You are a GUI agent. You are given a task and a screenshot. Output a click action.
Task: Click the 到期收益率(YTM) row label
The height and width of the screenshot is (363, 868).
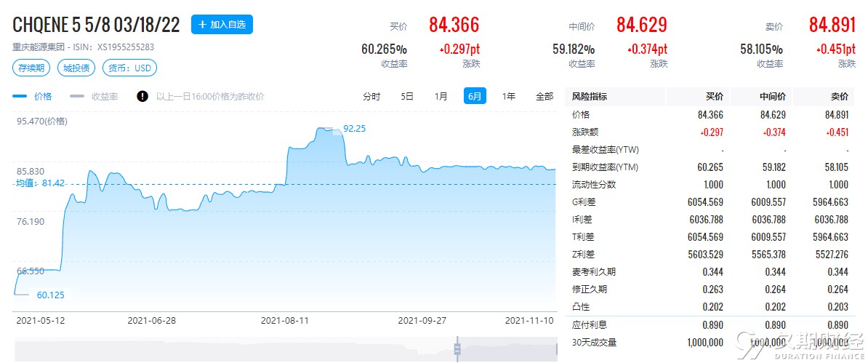605,167
